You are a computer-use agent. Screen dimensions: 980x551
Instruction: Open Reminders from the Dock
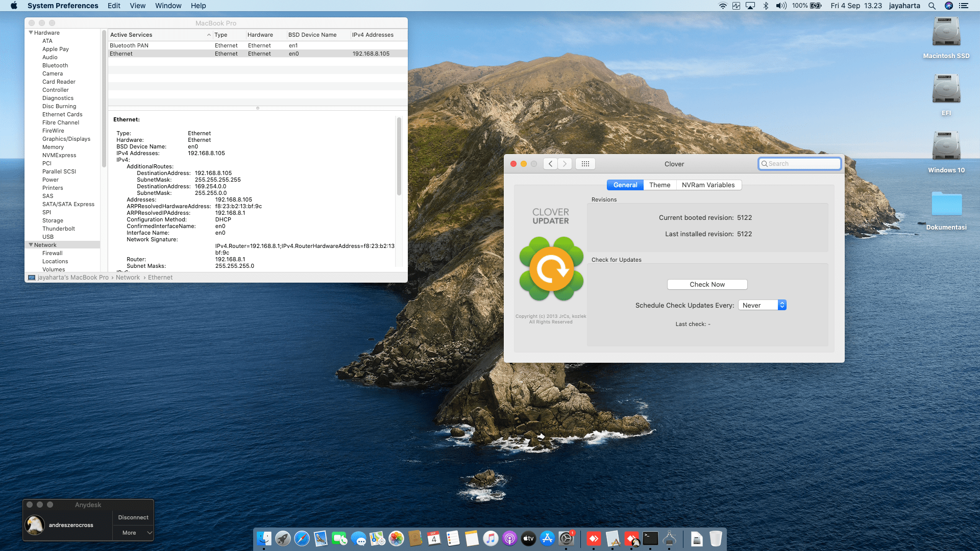click(x=453, y=538)
